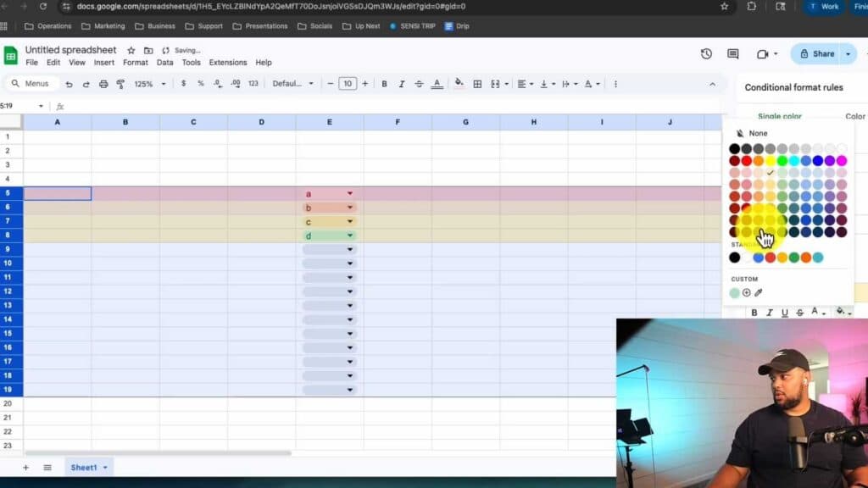Image resolution: width=868 pixels, height=488 pixels.
Task: Toggle bold in main toolbar
Action: [x=384, y=84]
